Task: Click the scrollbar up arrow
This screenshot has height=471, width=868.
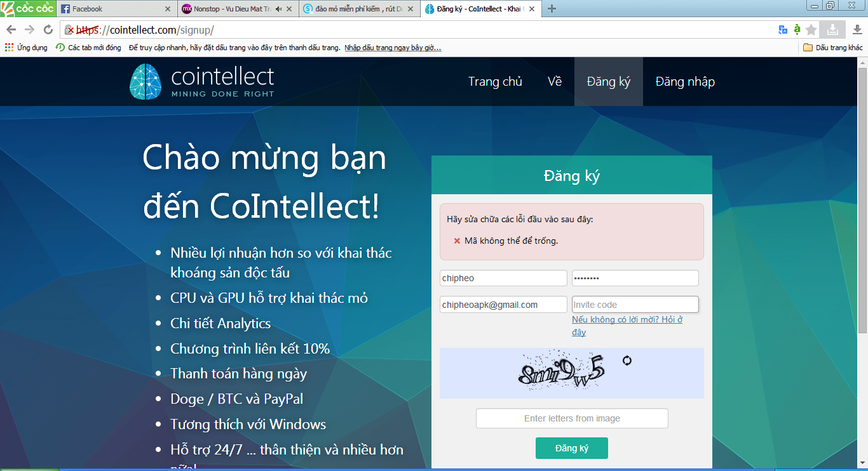Action: pyautogui.click(x=862, y=62)
